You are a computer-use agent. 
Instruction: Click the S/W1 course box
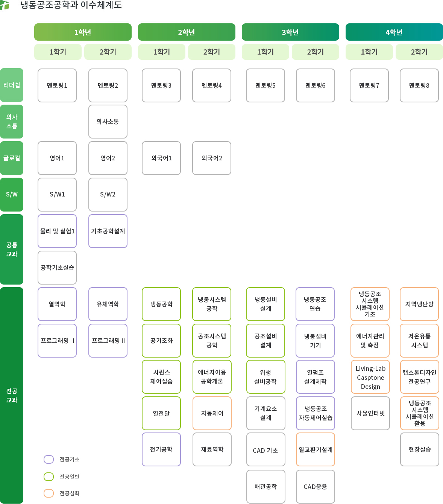[x=57, y=194]
